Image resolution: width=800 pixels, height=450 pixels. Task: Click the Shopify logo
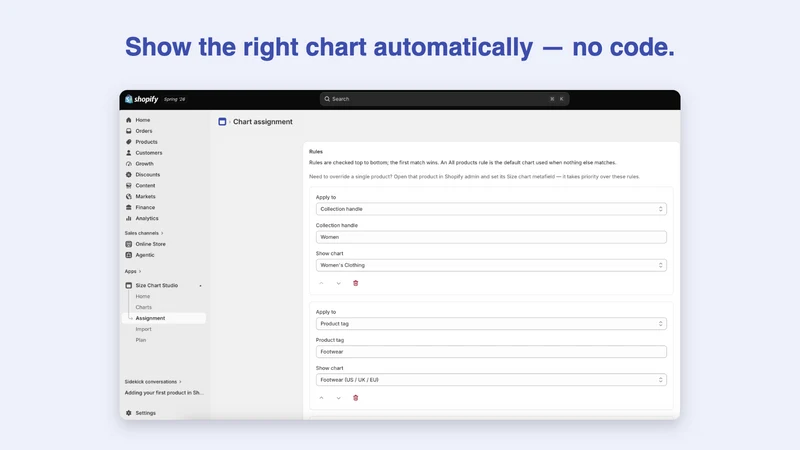point(141,99)
